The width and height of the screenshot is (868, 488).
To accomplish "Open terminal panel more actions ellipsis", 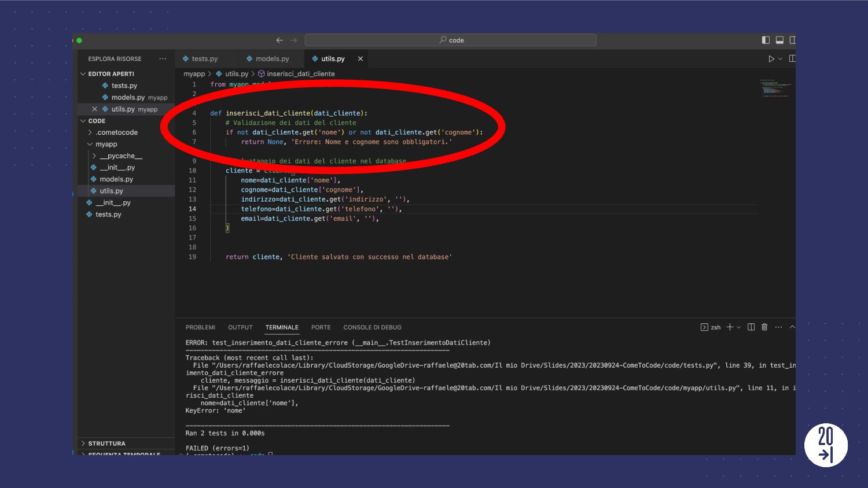I will 778,327.
